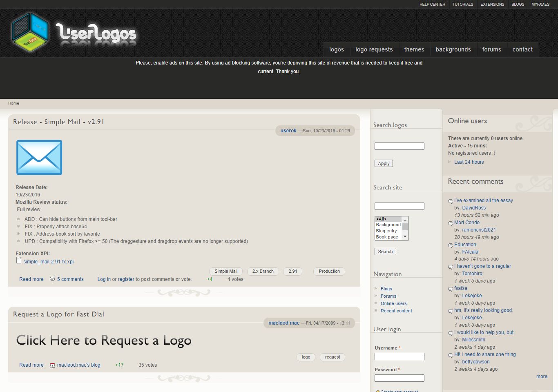This screenshot has height=392, width=558.
Task: Click the comment bubble beside "5 comments"
Action: coord(52,279)
